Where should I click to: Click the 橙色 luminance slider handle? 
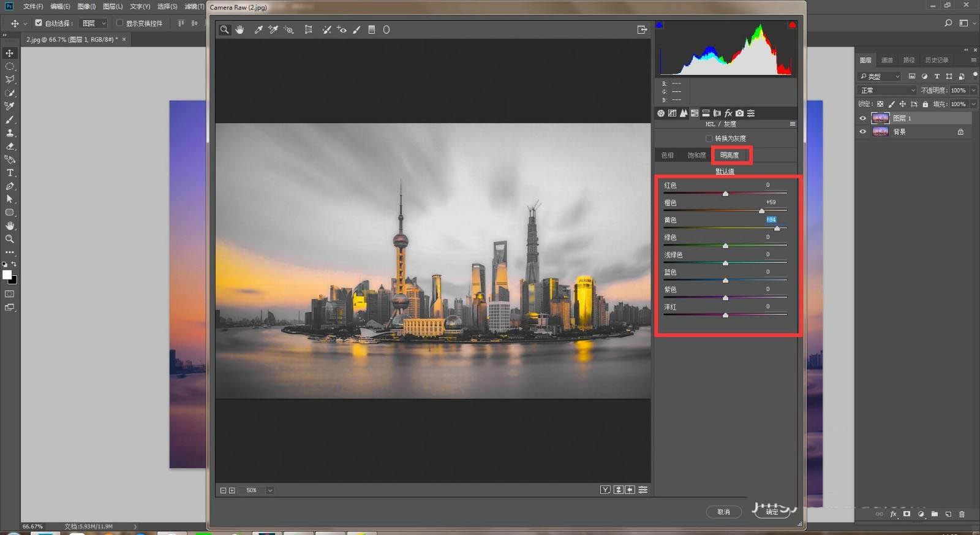click(x=761, y=211)
